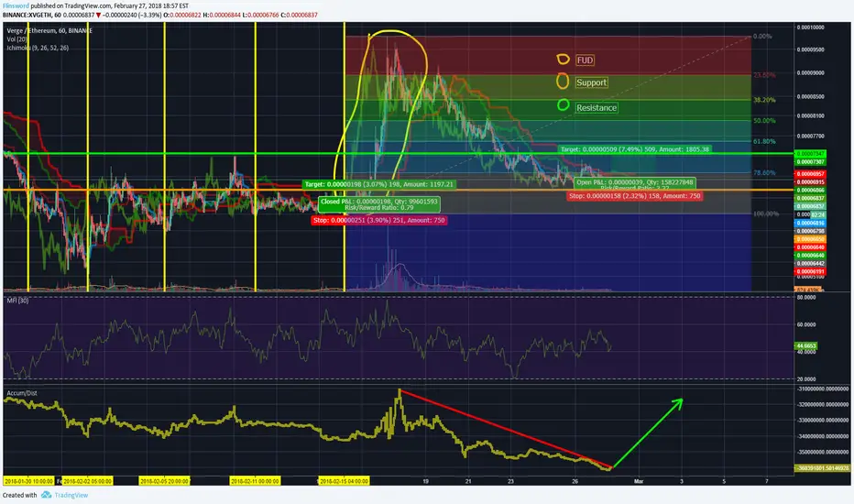Click the high value H:0.00006844
854x504 pixels.
[222, 16]
